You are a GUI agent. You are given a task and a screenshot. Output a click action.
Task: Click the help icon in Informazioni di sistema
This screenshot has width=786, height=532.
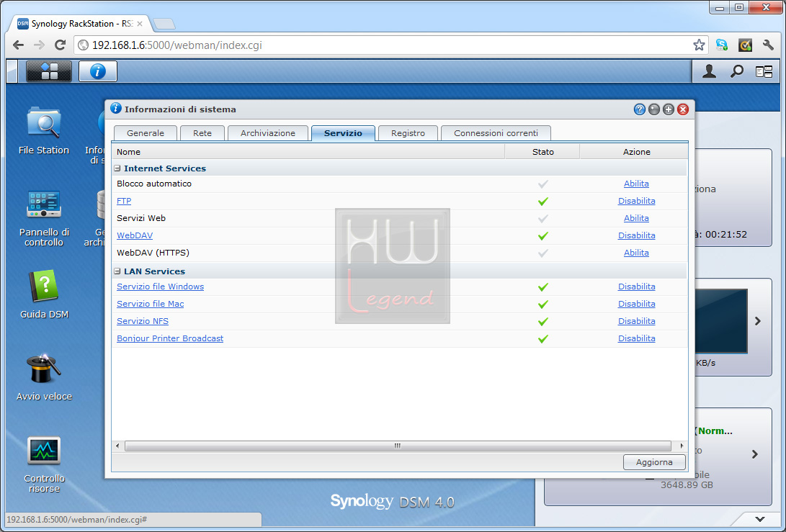click(x=639, y=109)
